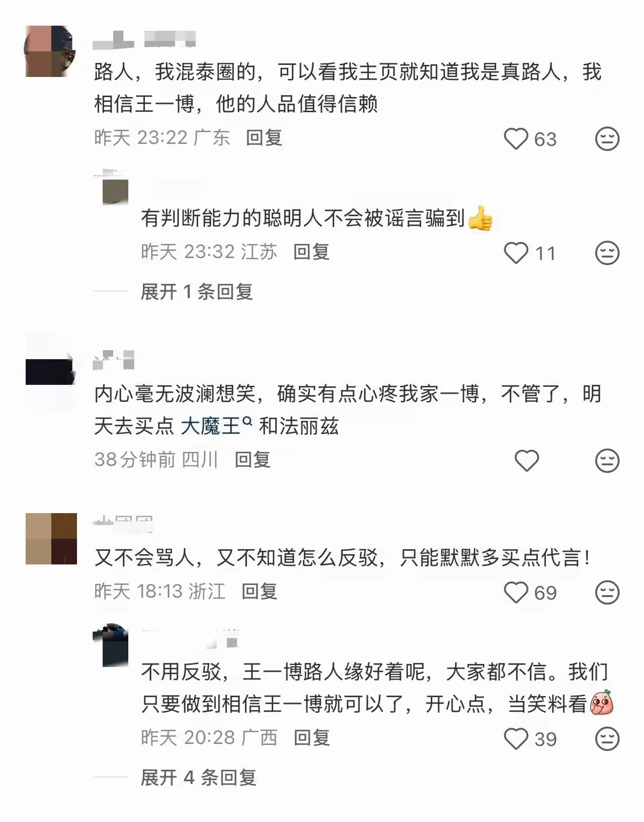Like the Guangxi reply with 39 likes
Screen dimensions: 644x822
pos(516,739)
